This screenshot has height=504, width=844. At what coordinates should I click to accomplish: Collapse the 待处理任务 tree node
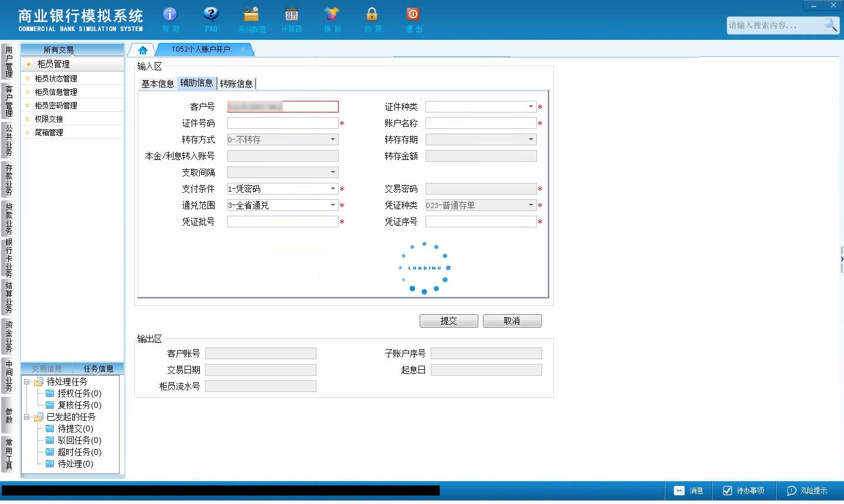point(26,382)
